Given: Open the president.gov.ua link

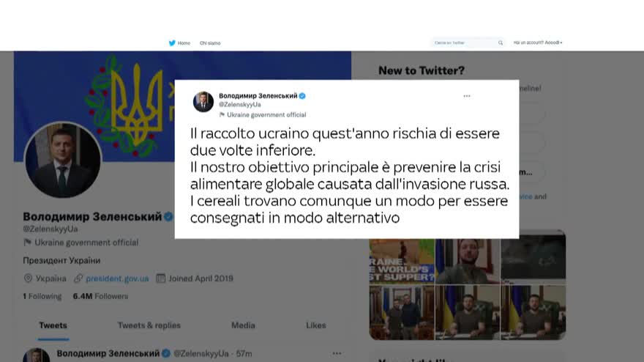Looking at the screenshot, I should [x=117, y=278].
